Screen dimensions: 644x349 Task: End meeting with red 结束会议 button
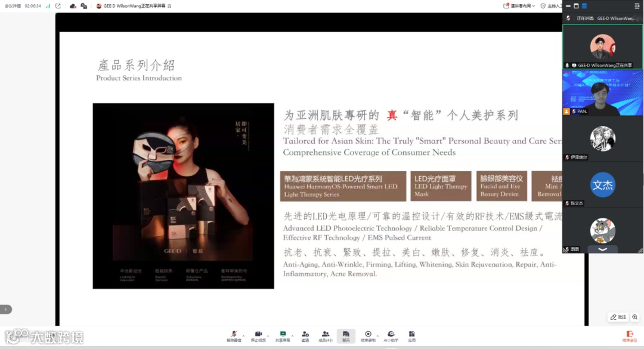coord(630,336)
